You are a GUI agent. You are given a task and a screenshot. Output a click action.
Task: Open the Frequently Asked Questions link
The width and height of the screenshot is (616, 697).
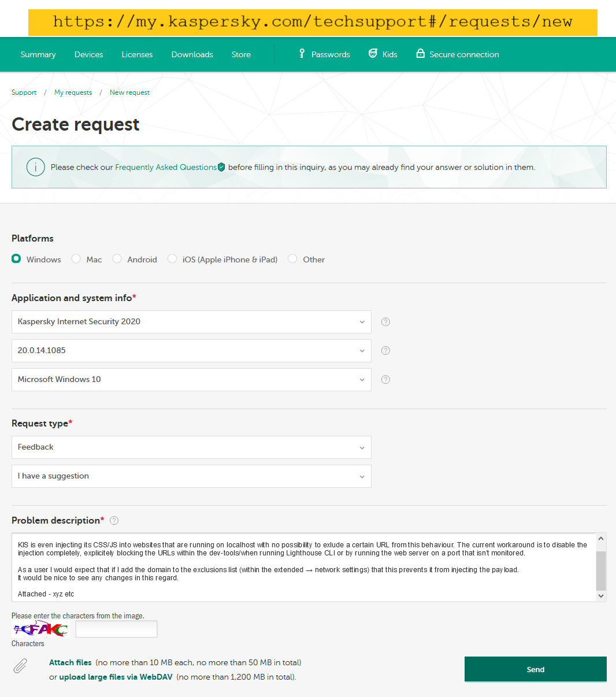[166, 167]
